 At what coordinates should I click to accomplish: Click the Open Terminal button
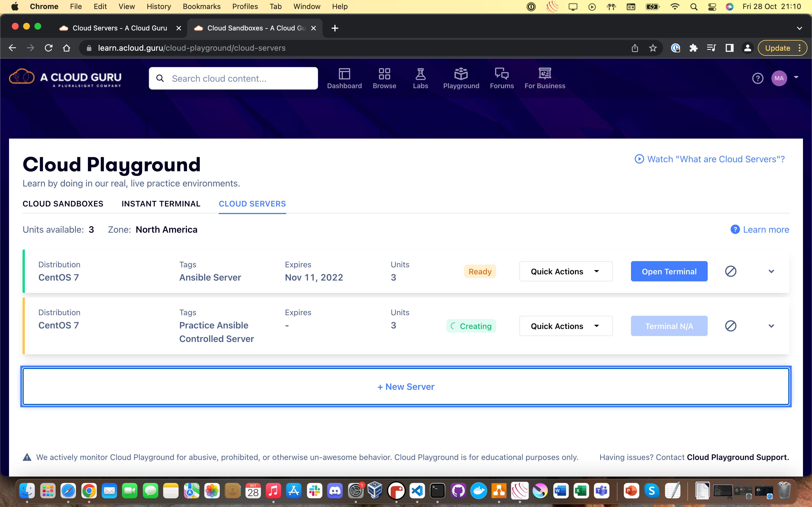669,271
